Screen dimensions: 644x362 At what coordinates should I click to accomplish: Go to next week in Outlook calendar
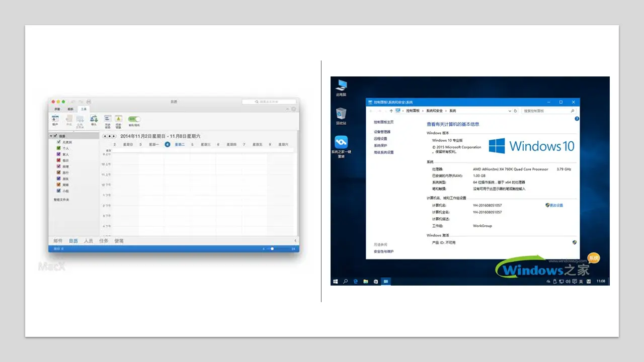114,136
